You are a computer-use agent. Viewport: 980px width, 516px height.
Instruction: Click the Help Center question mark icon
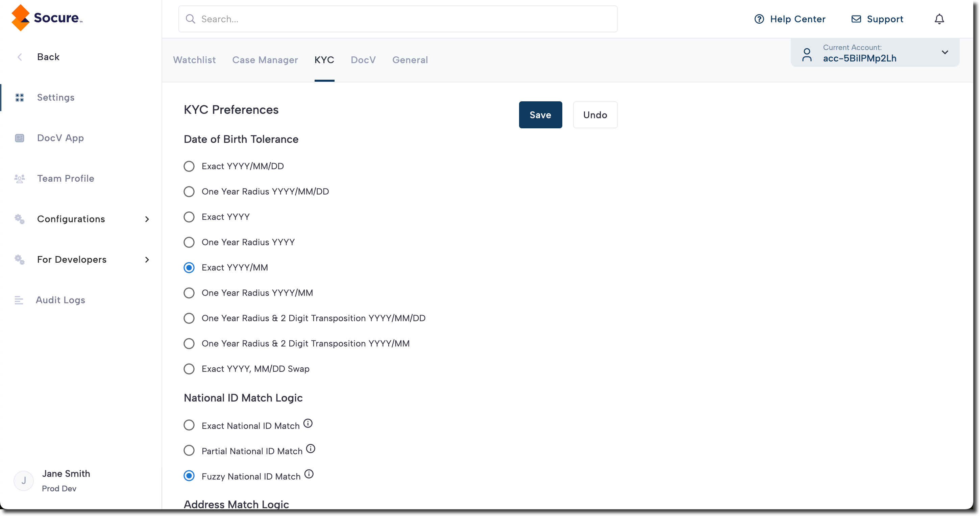coord(759,19)
